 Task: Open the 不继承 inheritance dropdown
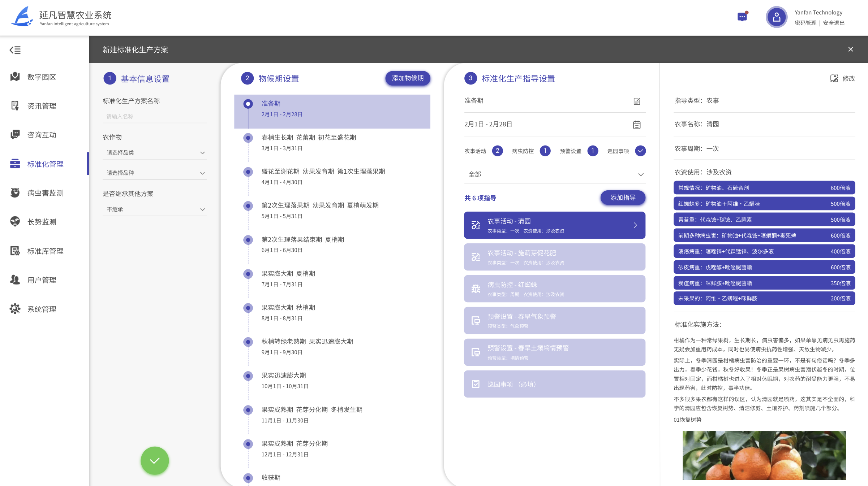(x=155, y=209)
